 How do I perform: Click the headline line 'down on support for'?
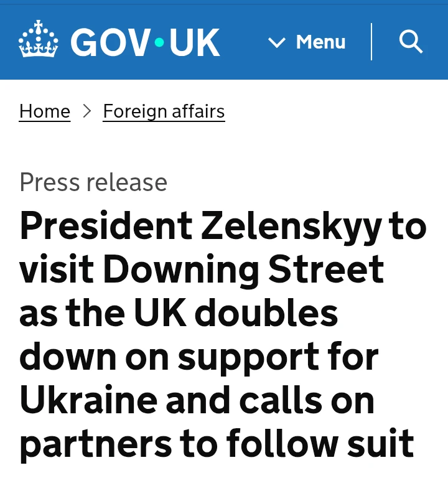(x=199, y=357)
